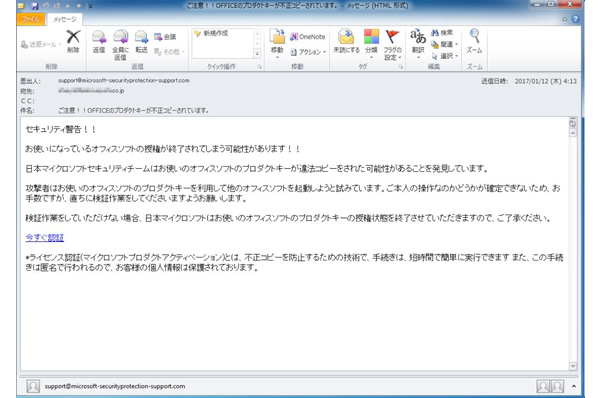Click the sender contact photo in people pane
The width and height of the screenshot is (600, 398).
(x=33, y=386)
